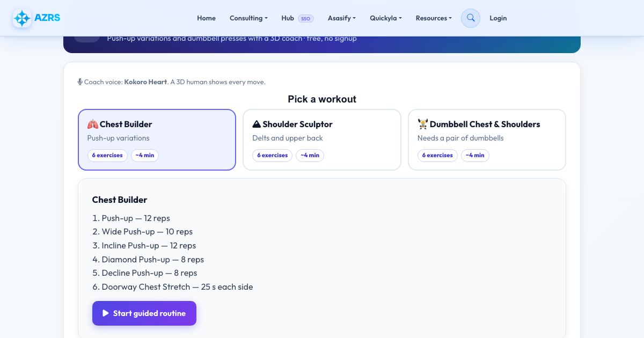Click the weightlifter icon on Dumbbell card
Viewport: 644px width, 338px height.
[x=423, y=124]
